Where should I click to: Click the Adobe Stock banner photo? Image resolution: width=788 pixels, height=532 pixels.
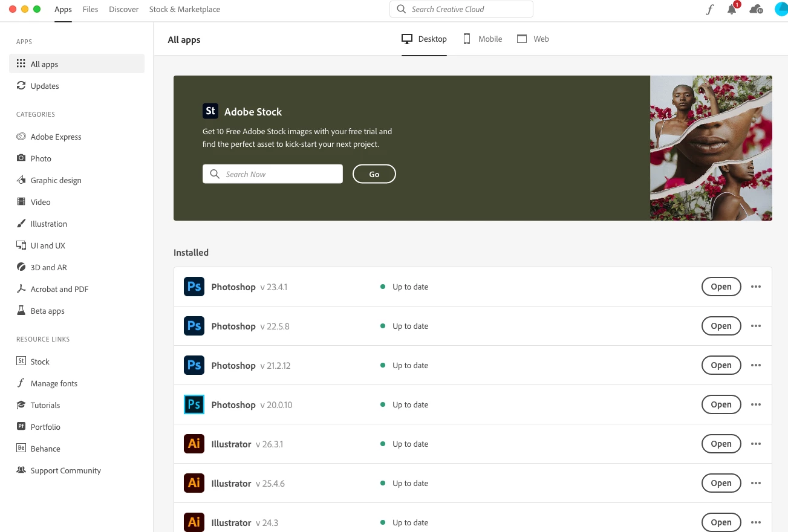711,148
